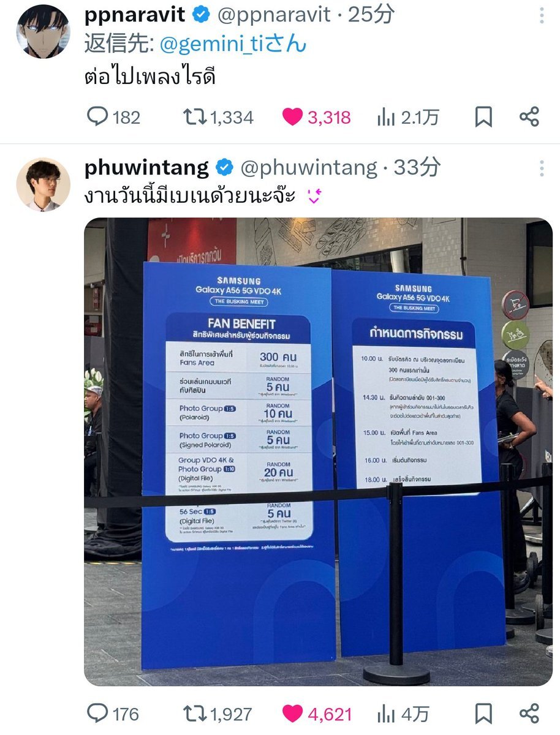View analytics of phuwintang's tweet
Image resolution: width=560 pixels, height=735 pixels.
[403, 714]
